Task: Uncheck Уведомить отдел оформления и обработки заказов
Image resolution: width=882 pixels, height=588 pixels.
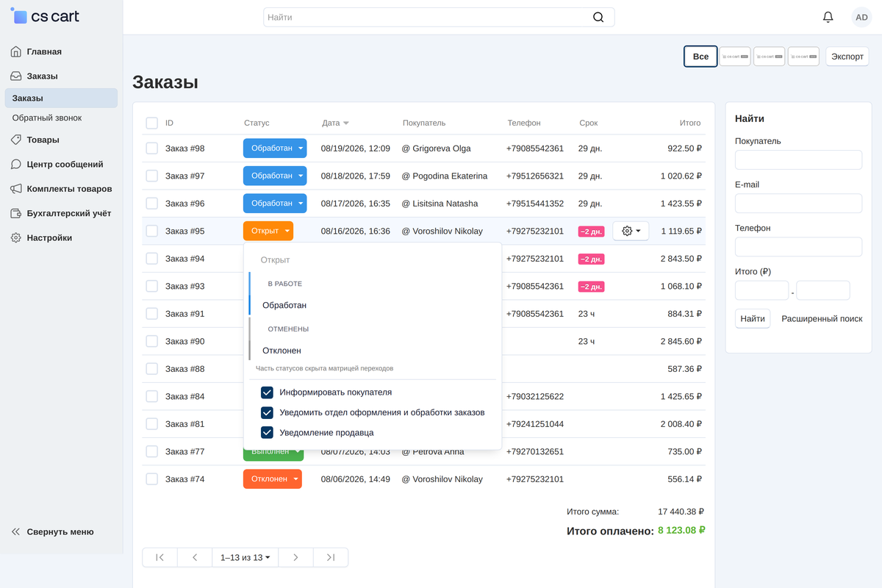Action: (x=268, y=412)
